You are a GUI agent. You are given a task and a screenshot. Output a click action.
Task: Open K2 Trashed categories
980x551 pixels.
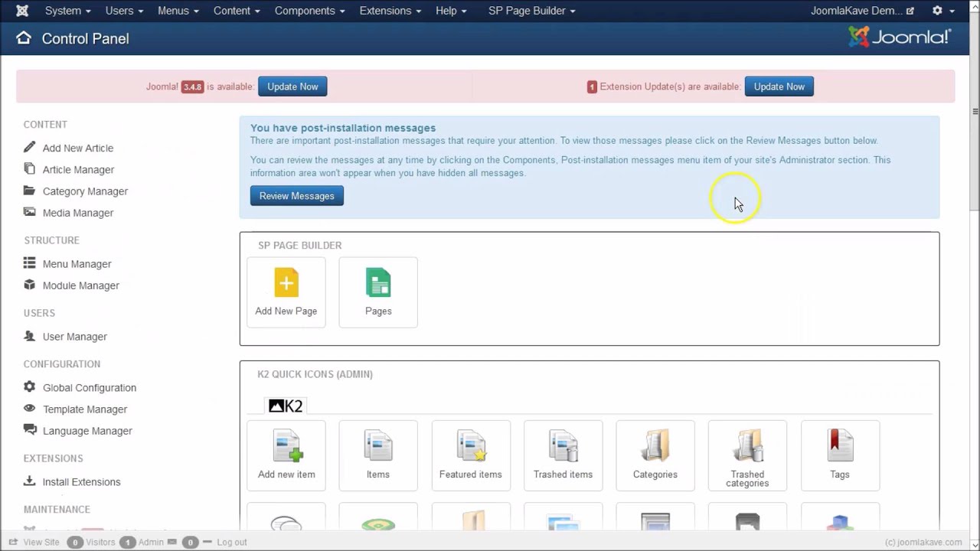point(747,455)
